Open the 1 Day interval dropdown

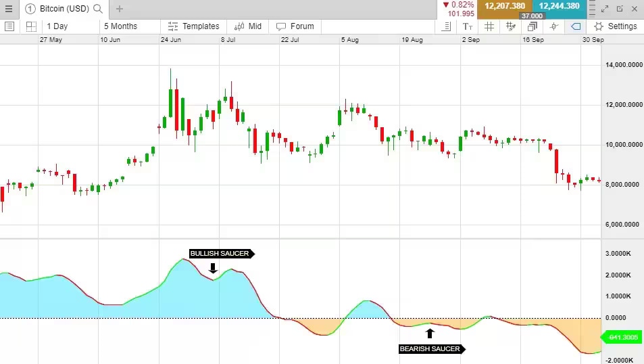57,26
